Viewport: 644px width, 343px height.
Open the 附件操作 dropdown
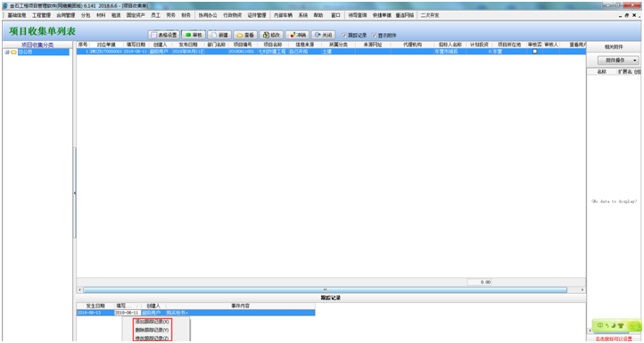(x=618, y=61)
